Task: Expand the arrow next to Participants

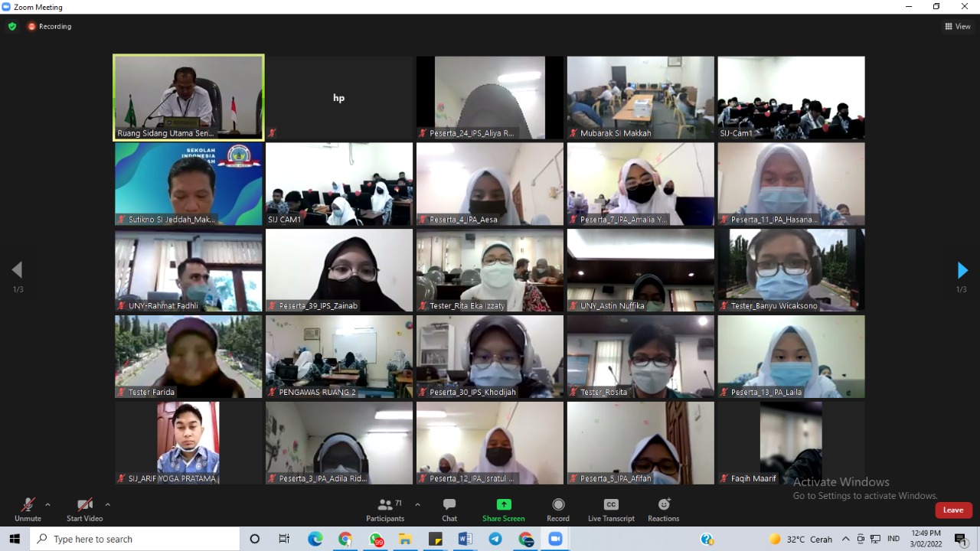Action: click(x=417, y=504)
